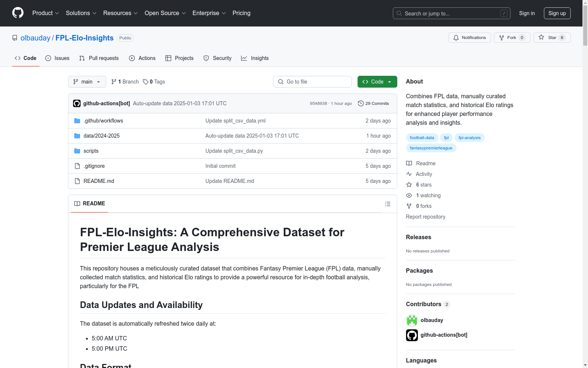588x368 pixels.
Task: Open Update split_csv_data.yml commit message
Action: tap(236, 121)
